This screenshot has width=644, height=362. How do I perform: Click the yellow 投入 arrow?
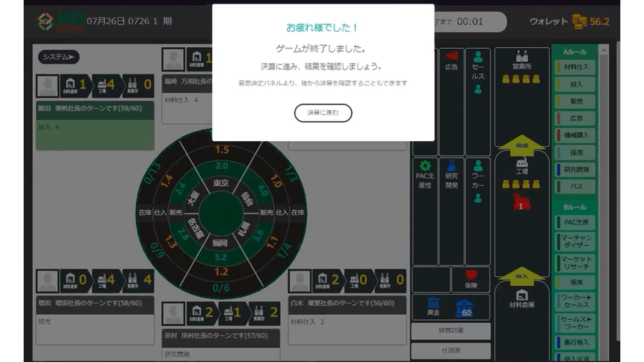521,277
